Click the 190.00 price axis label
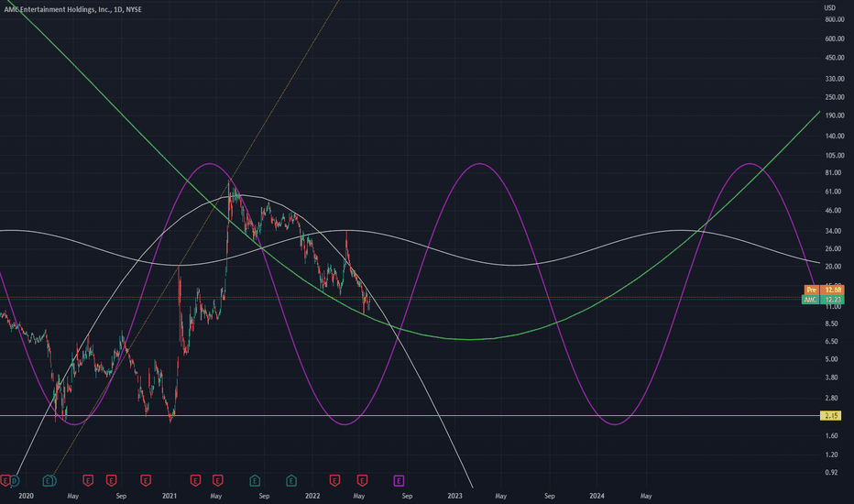 coord(835,115)
